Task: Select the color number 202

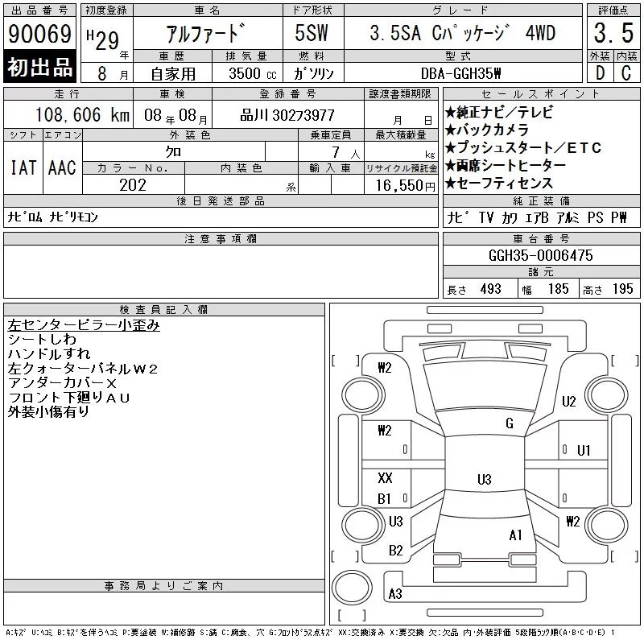Action: pos(133,185)
